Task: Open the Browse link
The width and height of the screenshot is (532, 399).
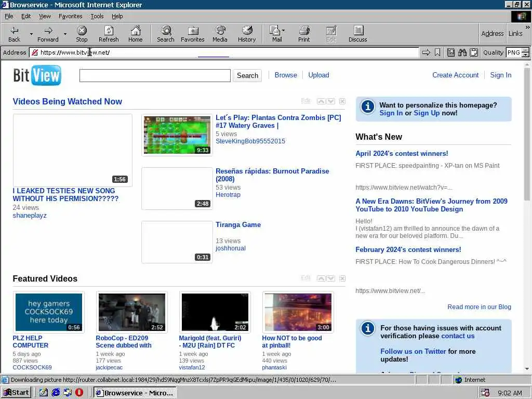Action: click(286, 75)
